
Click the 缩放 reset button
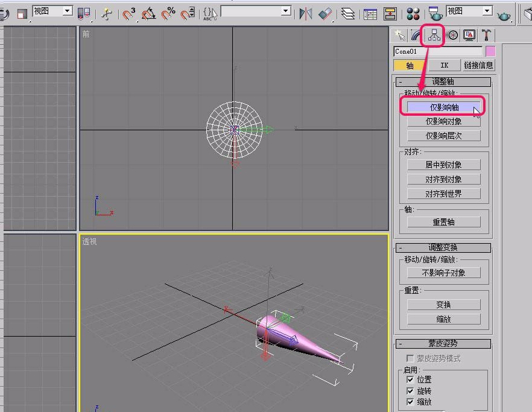click(x=444, y=319)
